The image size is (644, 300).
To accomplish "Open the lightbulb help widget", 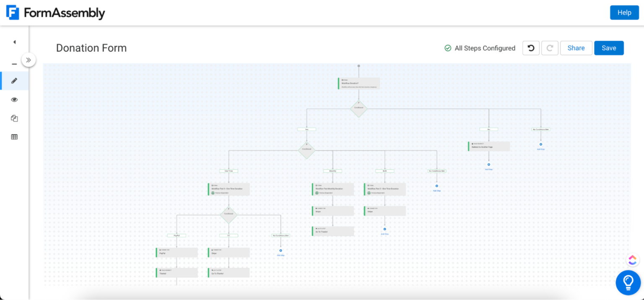I will (x=628, y=282).
